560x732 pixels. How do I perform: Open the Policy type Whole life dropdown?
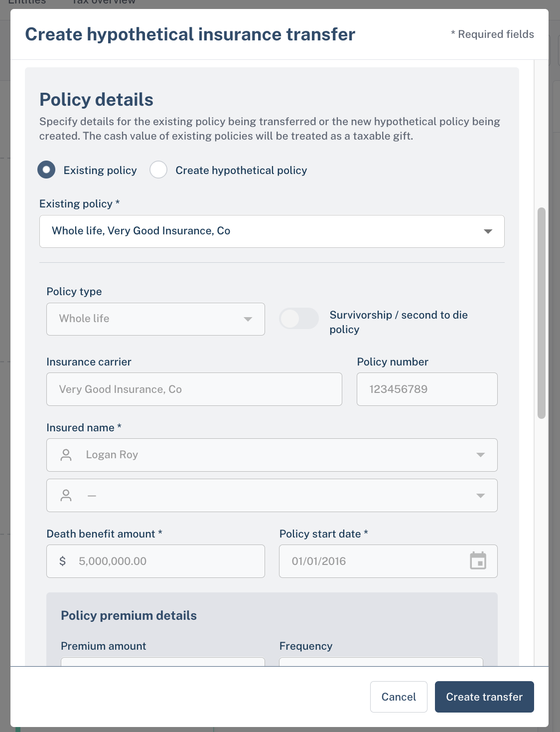pyautogui.click(x=155, y=319)
